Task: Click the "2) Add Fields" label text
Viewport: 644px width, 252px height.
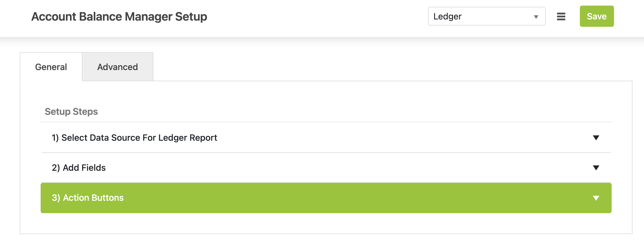Action: click(x=79, y=168)
